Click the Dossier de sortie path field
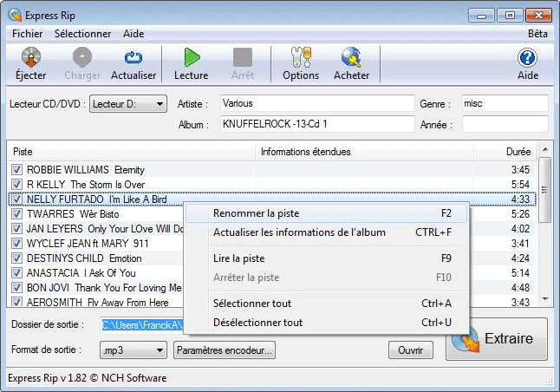Image resolution: width=560 pixels, height=392 pixels. 142,325
